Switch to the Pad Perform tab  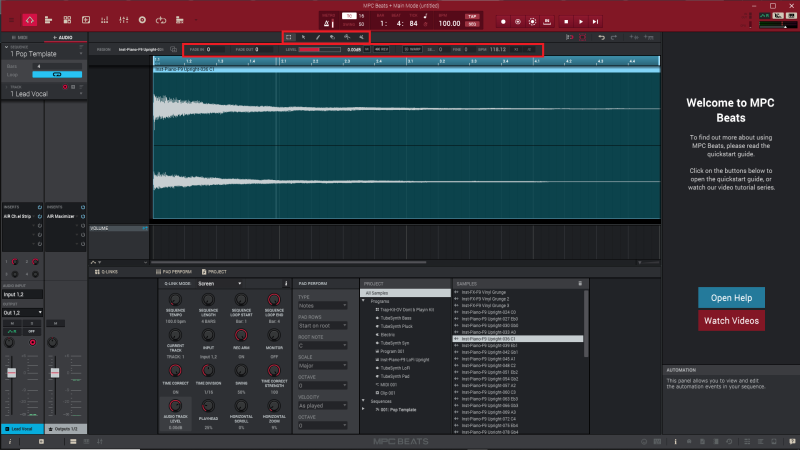pos(175,271)
